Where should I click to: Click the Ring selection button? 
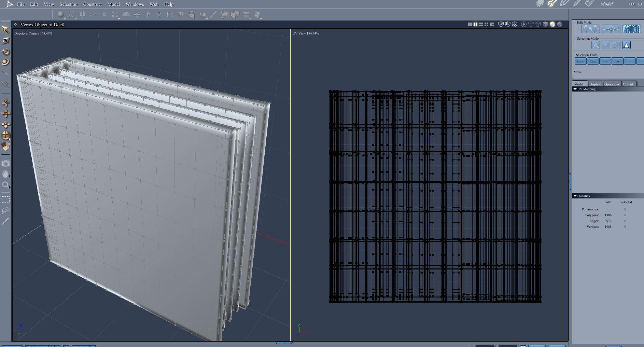593,61
